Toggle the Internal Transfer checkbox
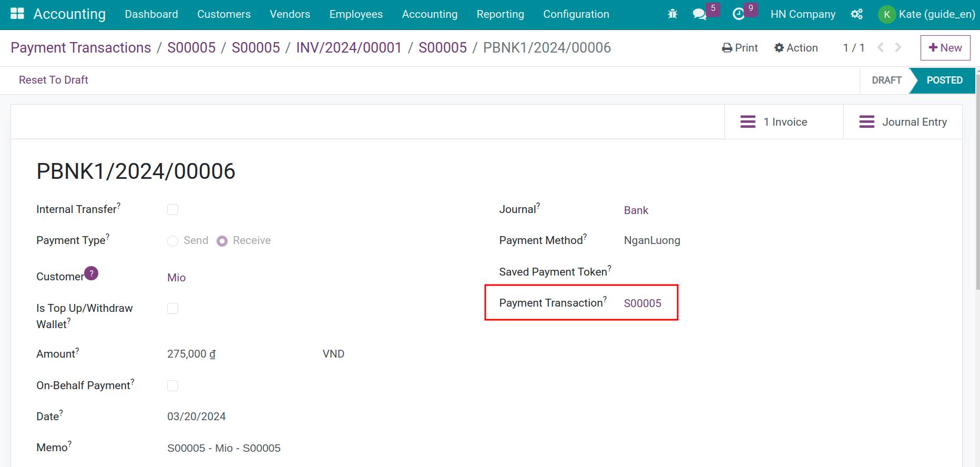The width and height of the screenshot is (980, 467). point(172,210)
